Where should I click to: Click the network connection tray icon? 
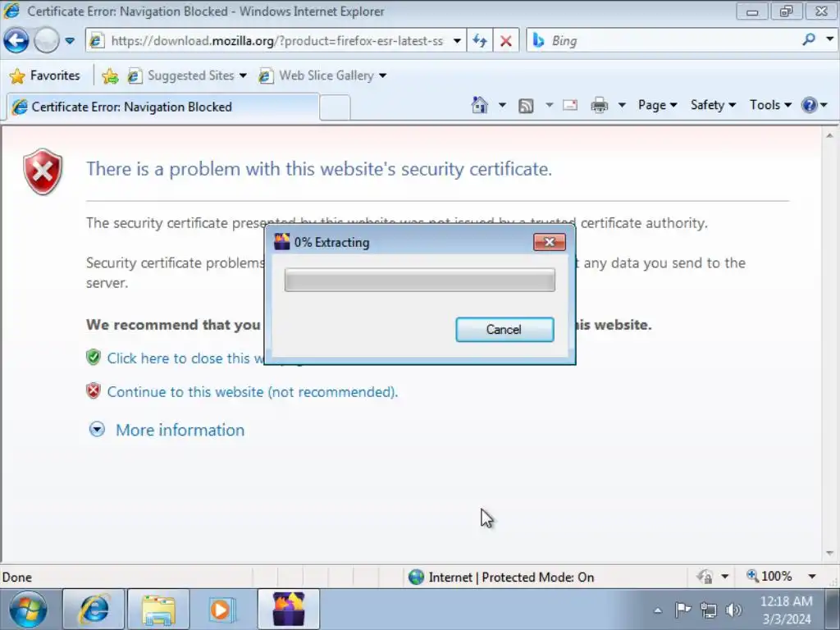[x=708, y=609]
